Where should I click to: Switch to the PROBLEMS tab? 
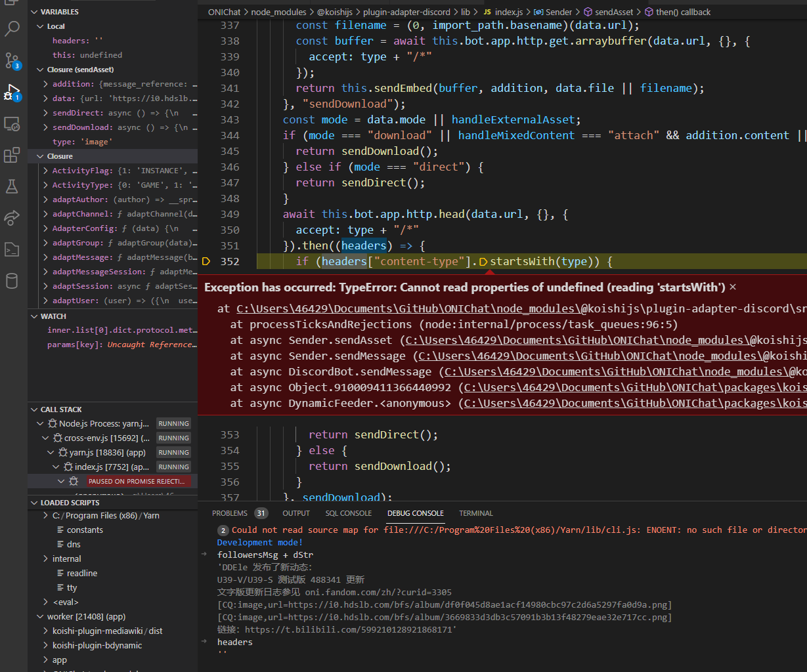(x=230, y=513)
